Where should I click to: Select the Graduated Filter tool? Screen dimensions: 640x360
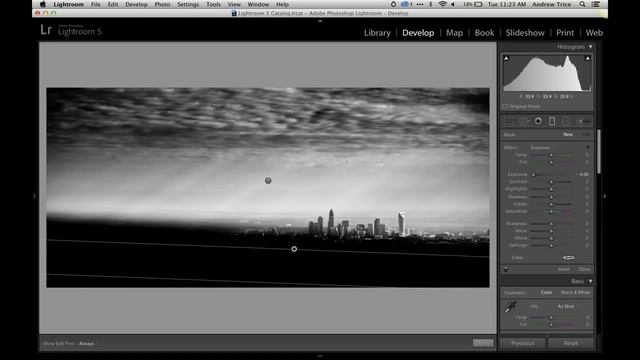pos(552,121)
